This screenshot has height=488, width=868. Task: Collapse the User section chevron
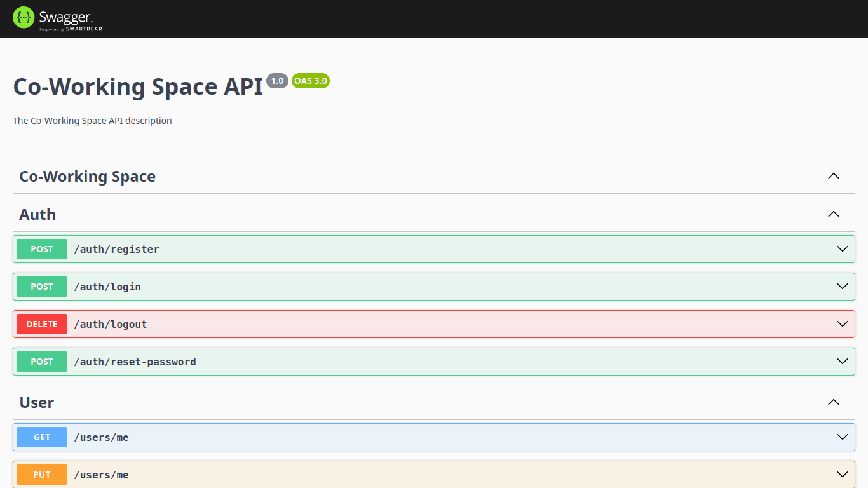pos(834,402)
